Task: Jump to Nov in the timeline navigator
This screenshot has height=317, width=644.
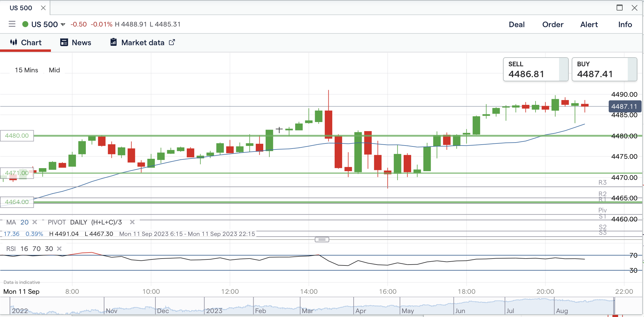Action: [x=111, y=311]
